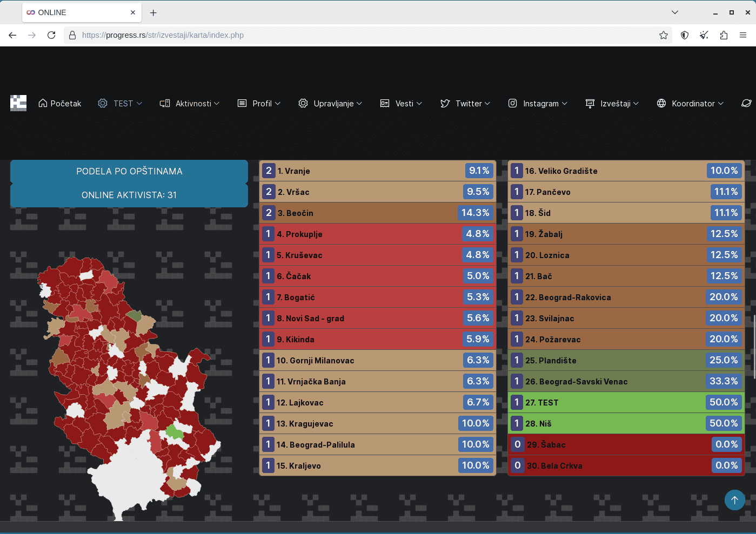Expand the TEST dropdown menu
The height and width of the screenshot is (534, 756).
pos(120,103)
